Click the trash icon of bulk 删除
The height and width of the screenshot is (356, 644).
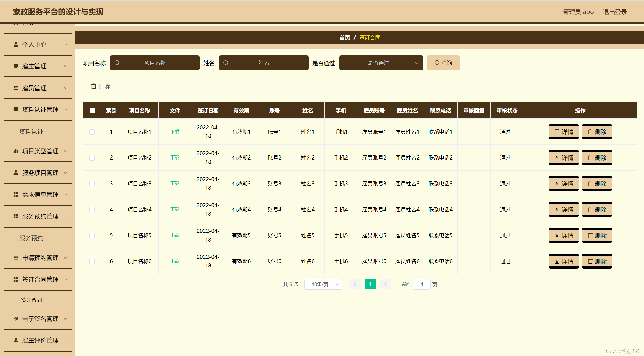(x=93, y=86)
